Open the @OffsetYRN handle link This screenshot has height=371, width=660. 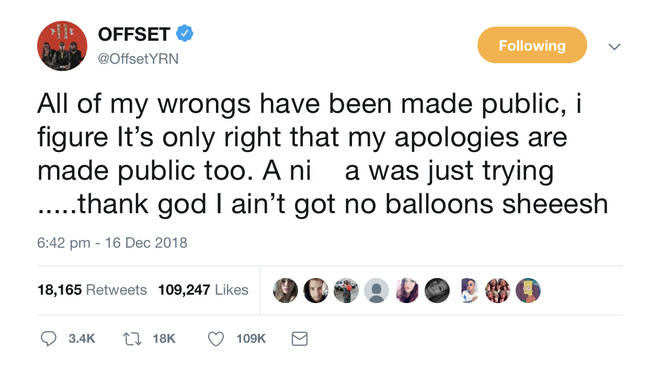pos(138,59)
